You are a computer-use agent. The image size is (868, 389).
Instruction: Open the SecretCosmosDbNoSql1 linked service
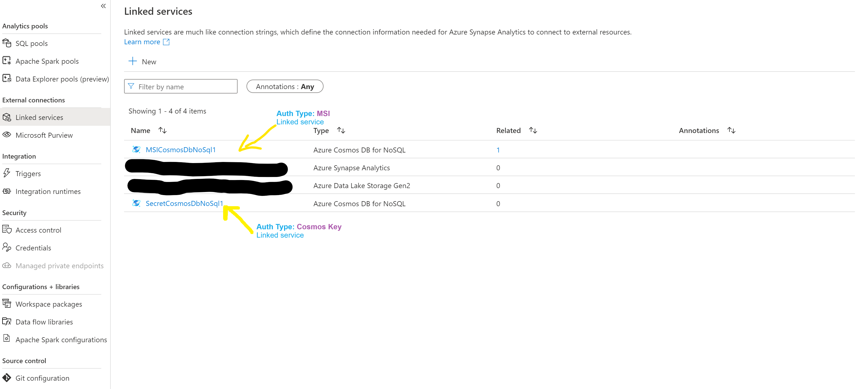tap(184, 203)
